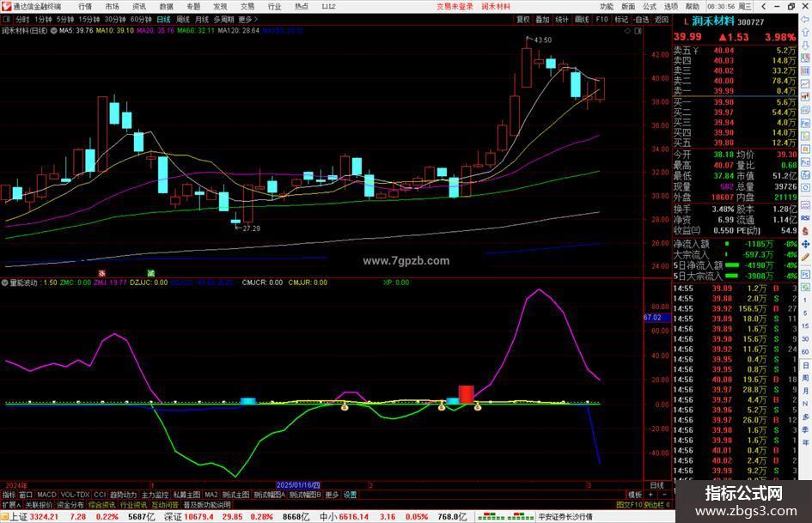Open the 数据 menu

pos(166,6)
